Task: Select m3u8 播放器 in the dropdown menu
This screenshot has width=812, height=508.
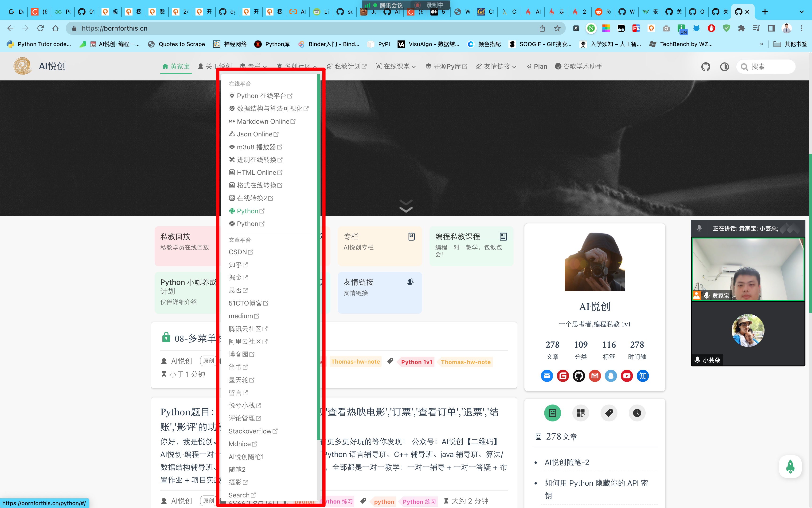Action: coord(255,147)
